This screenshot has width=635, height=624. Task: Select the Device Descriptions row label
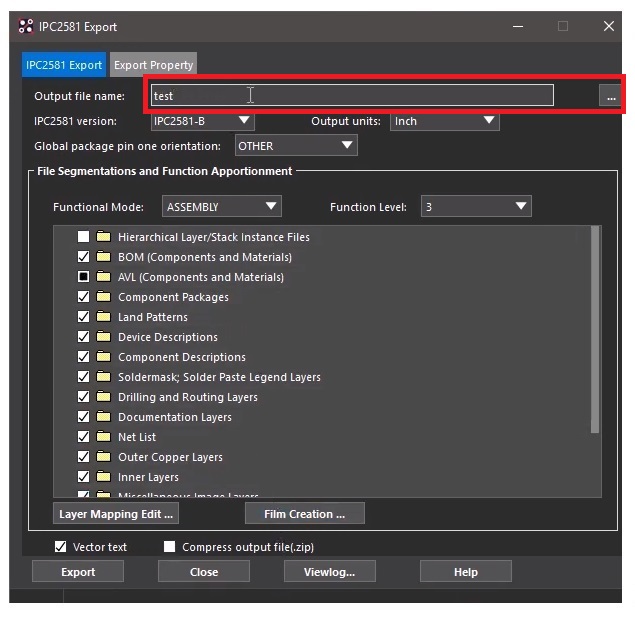pyautogui.click(x=168, y=337)
